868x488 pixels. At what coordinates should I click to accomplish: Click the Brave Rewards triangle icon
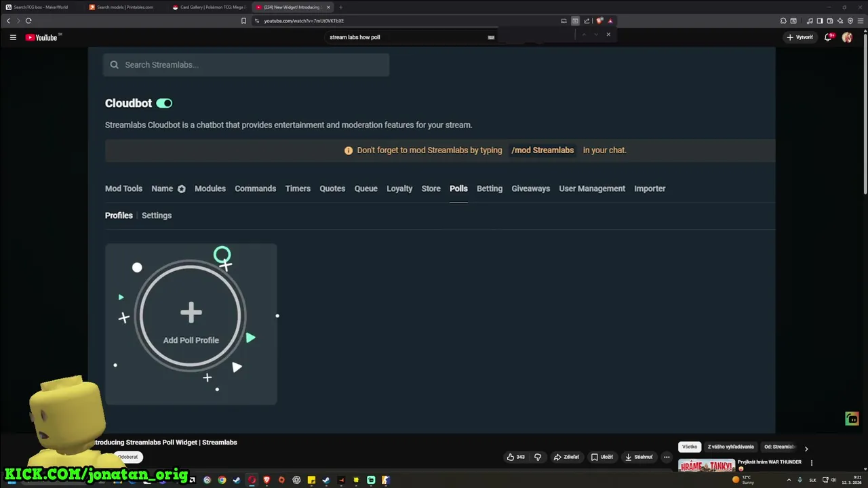[x=610, y=21]
